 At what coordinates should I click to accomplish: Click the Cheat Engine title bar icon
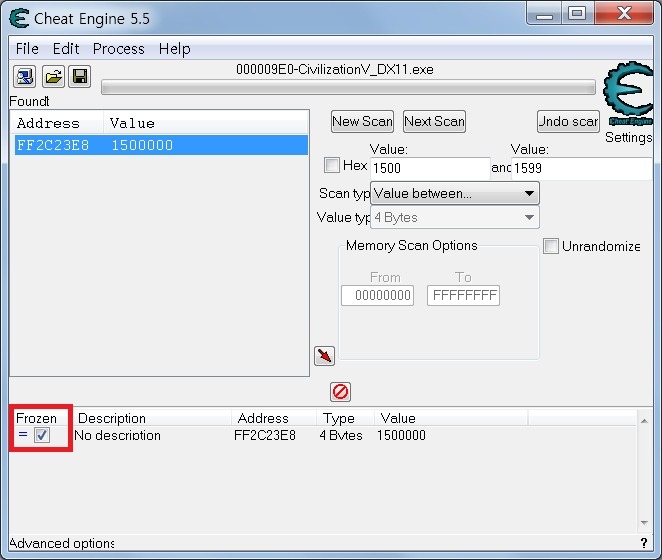pyautogui.click(x=19, y=19)
